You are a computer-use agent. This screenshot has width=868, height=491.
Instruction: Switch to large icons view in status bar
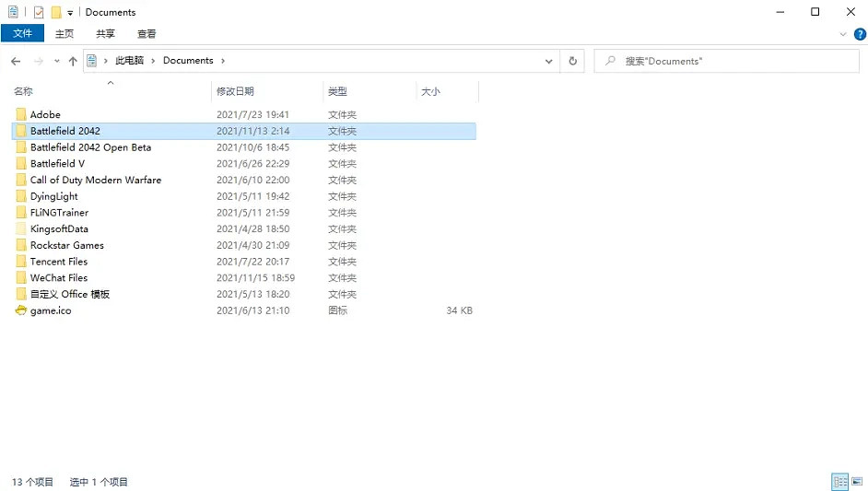point(857,482)
